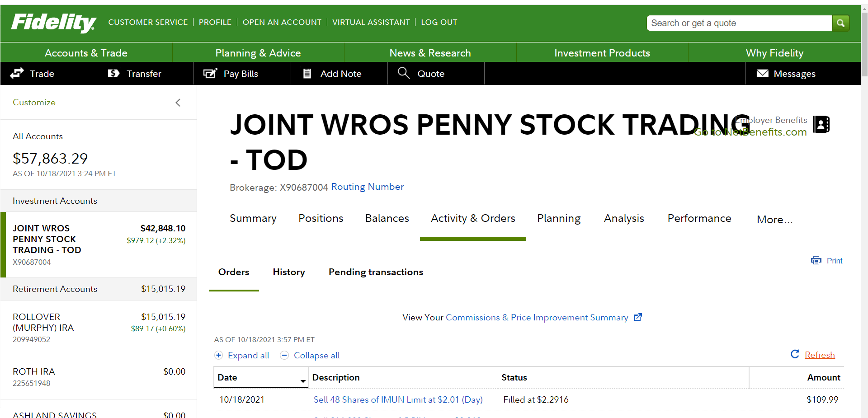This screenshot has width=868, height=418.
Task: Open the Performance tab
Action: [x=699, y=218]
